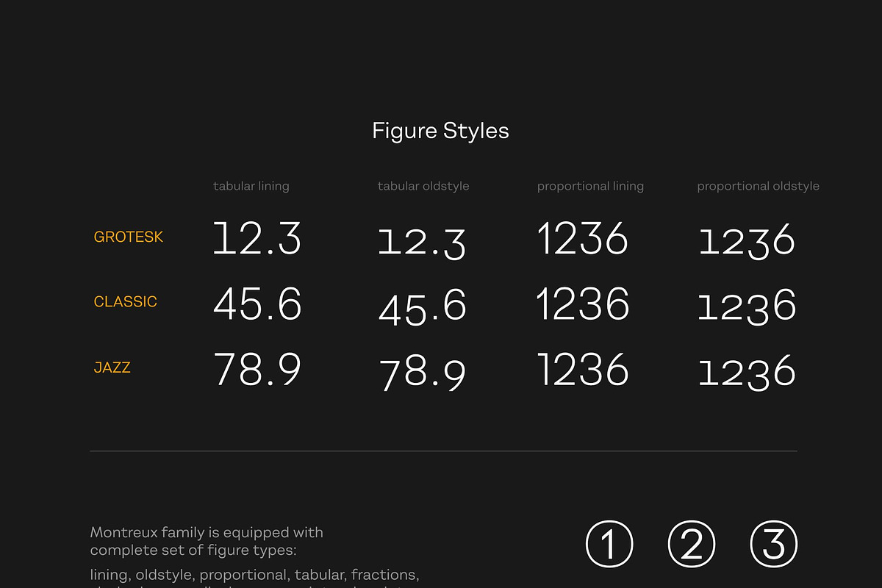Click the Grotesk proportional lining 1236 sample
Viewport: 882px width, 588px height.
(x=583, y=239)
